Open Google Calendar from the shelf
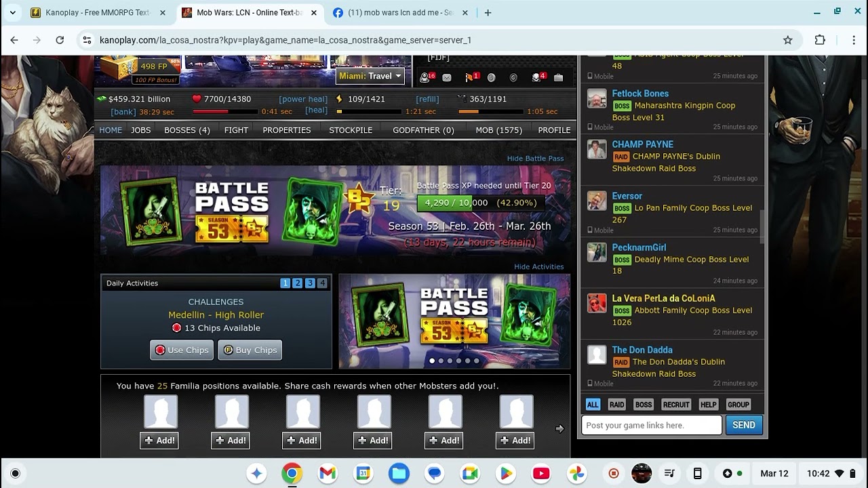 pyautogui.click(x=363, y=473)
